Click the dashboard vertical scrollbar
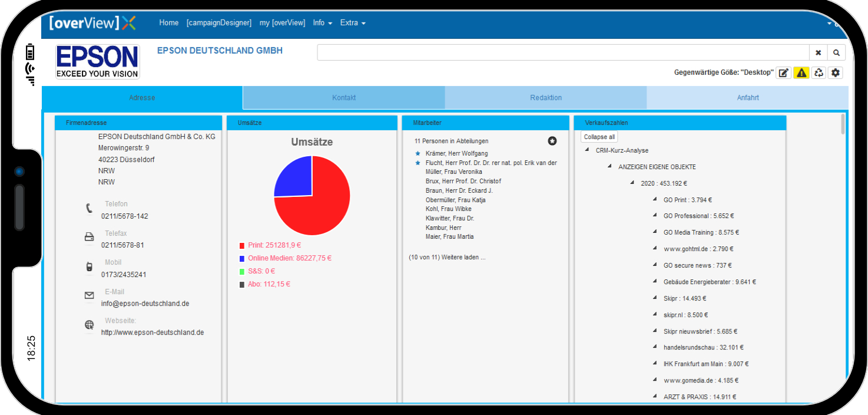The image size is (868, 415). pyautogui.click(x=843, y=124)
